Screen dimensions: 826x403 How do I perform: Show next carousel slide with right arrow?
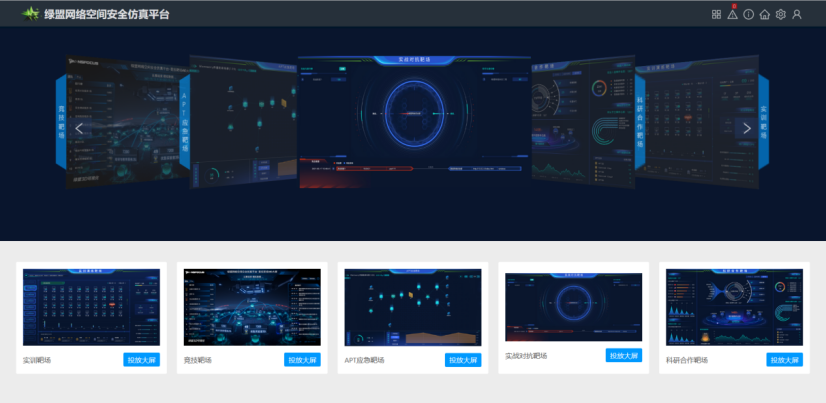[x=746, y=128]
